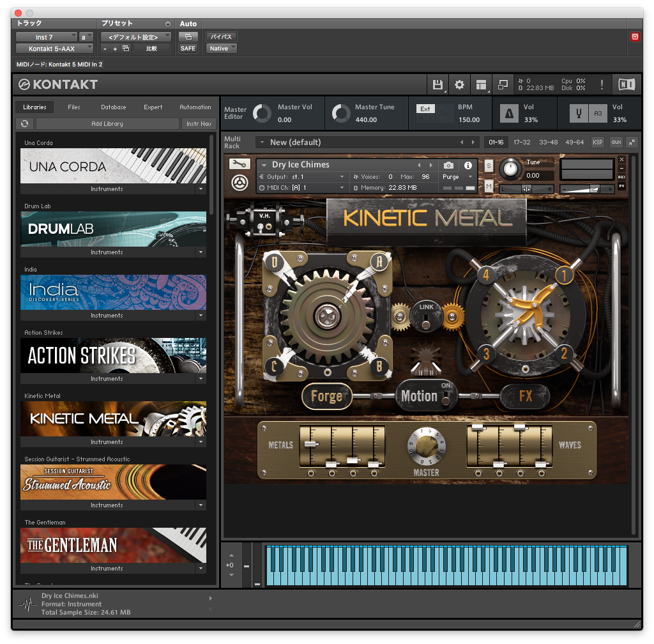Click node 1 on the Motion wheel

click(x=565, y=275)
